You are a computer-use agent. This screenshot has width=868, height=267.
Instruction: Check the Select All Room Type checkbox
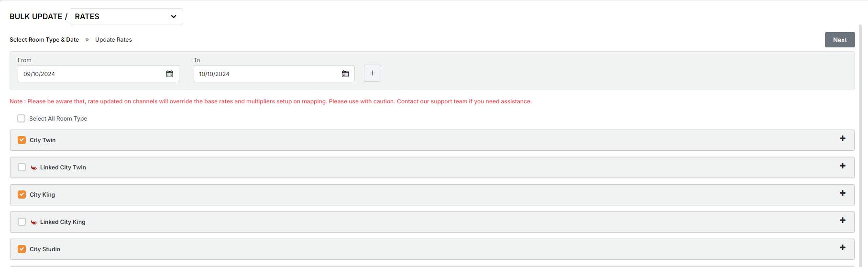[22, 119]
